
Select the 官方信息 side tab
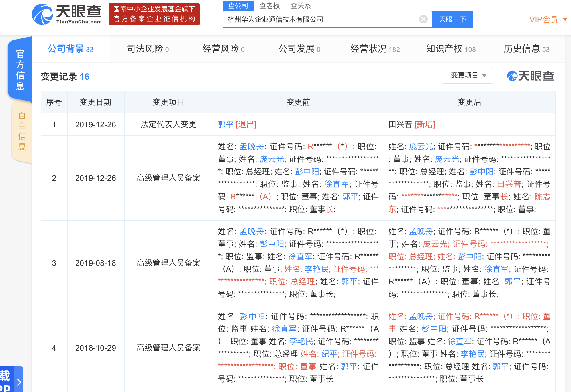pyautogui.click(x=20, y=70)
